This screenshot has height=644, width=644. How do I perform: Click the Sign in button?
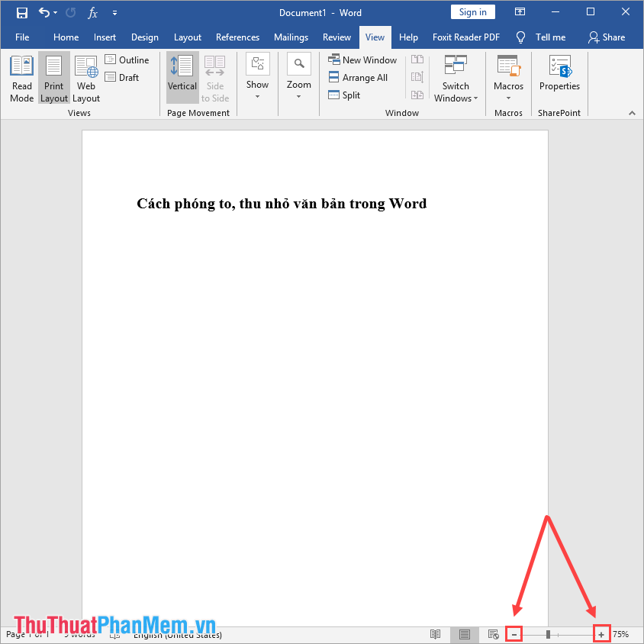click(472, 11)
